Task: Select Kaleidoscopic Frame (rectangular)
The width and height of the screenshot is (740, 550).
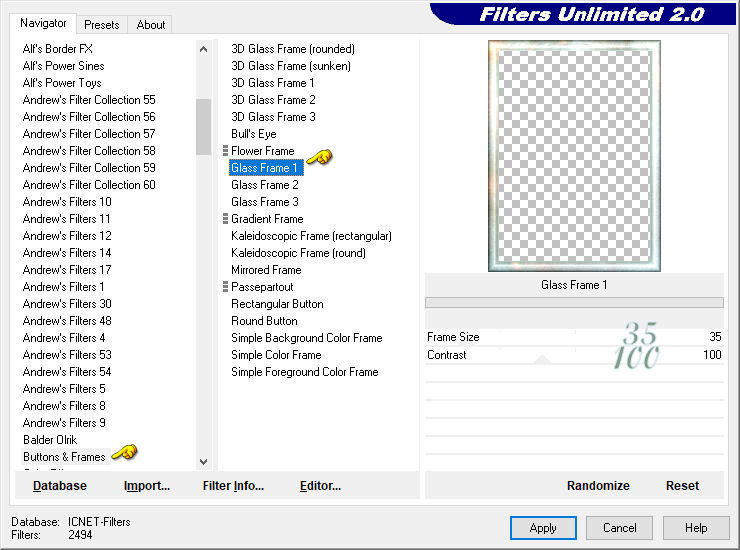Action: pyautogui.click(x=311, y=236)
